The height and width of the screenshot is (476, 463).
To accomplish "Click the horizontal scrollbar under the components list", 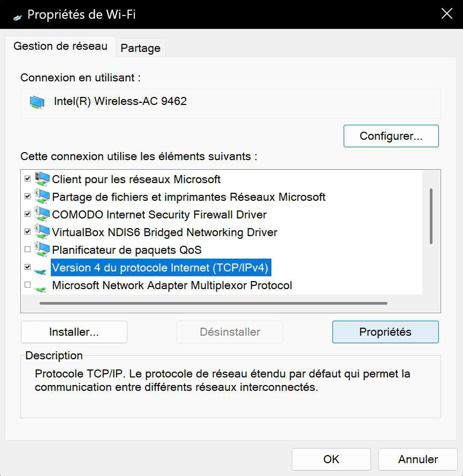I will [x=213, y=303].
